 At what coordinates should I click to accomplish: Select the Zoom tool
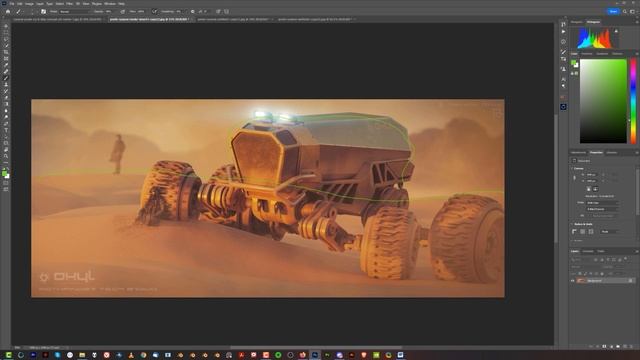(6, 156)
